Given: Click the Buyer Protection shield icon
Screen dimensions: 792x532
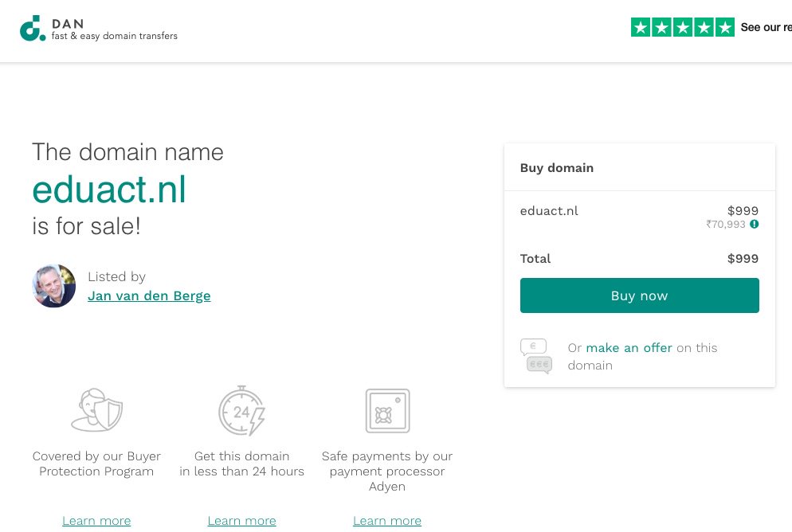Looking at the screenshot, I should point(97,410).
